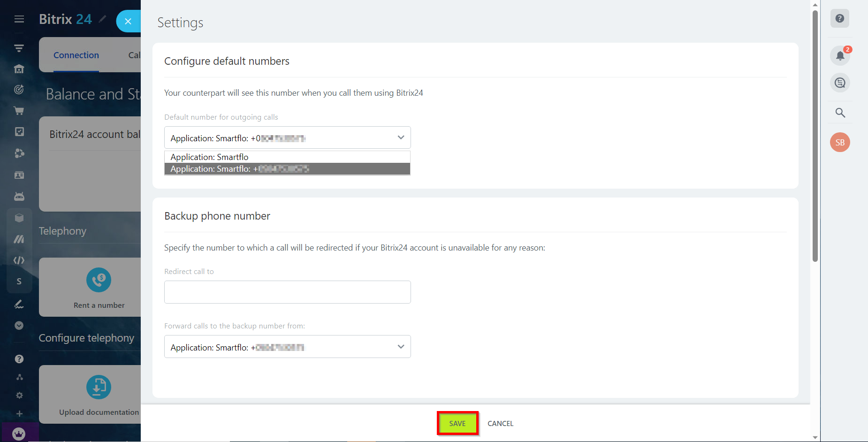Click 'Telephony' section heading in background
This screenshot has width=868, height=442.
tap(62, 231)
